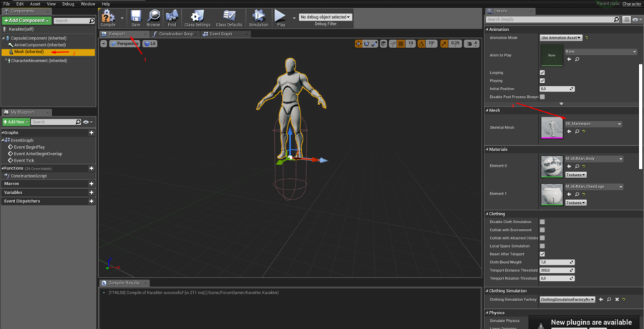Toggle Disable Post Process Blueprint checkbox
644x329 pixels.
tap(542, 97)
